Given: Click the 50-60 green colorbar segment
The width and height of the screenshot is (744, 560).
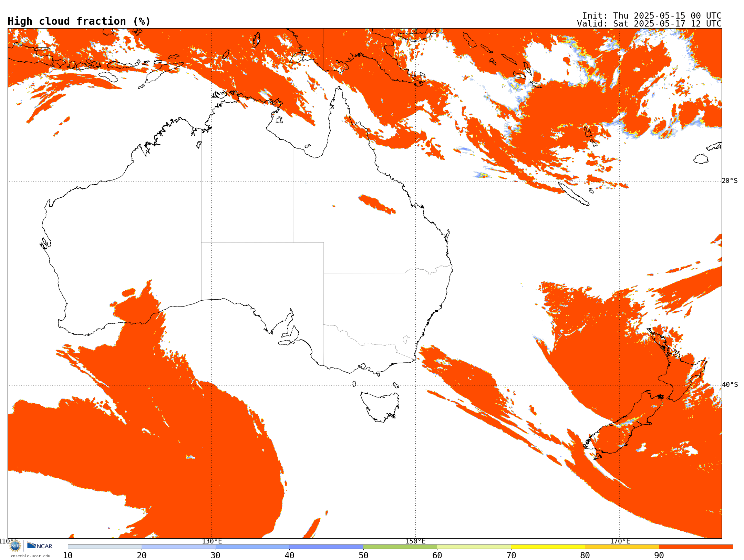Looking at the screenshot, I should click(400, 547).
